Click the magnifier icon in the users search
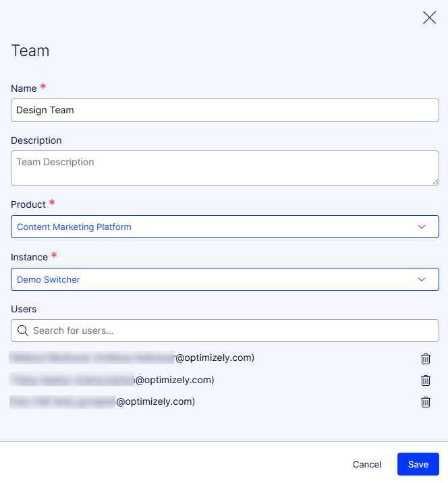The width and height of the screenshot is (448, 483). tap(23, 331)
